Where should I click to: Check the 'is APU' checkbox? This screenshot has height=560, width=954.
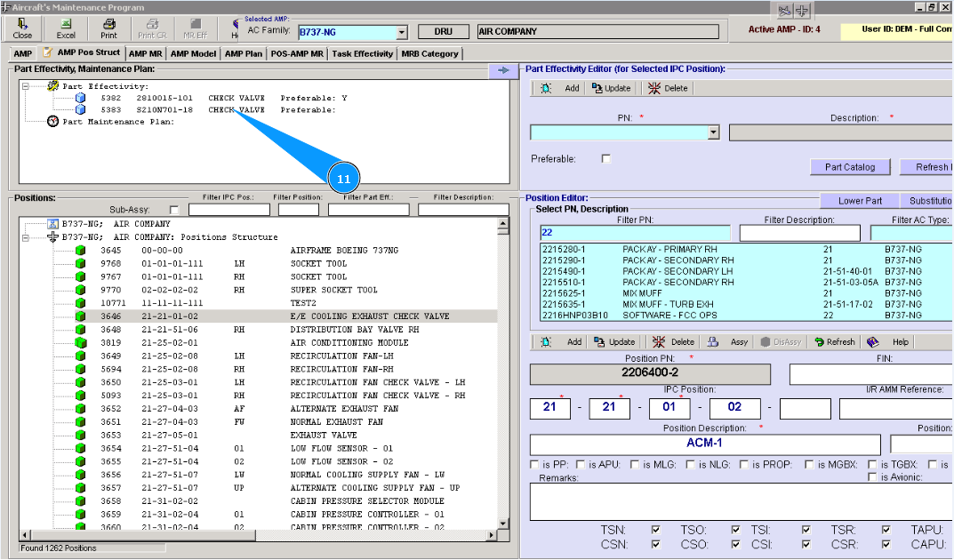580,464
